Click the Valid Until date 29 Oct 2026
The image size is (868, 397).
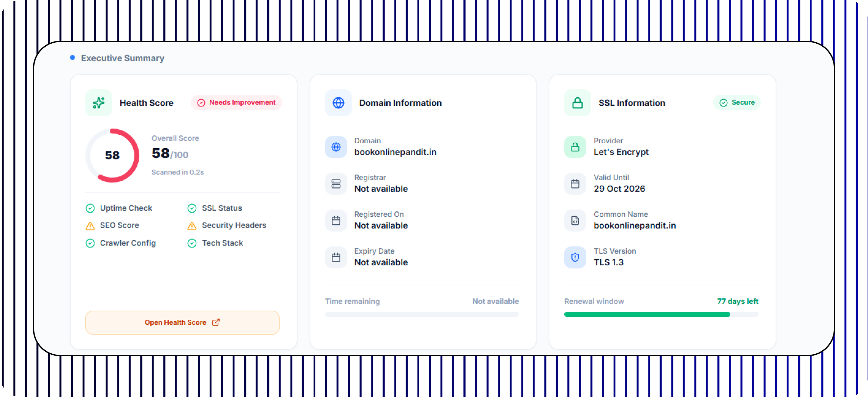tap(619, 189)
